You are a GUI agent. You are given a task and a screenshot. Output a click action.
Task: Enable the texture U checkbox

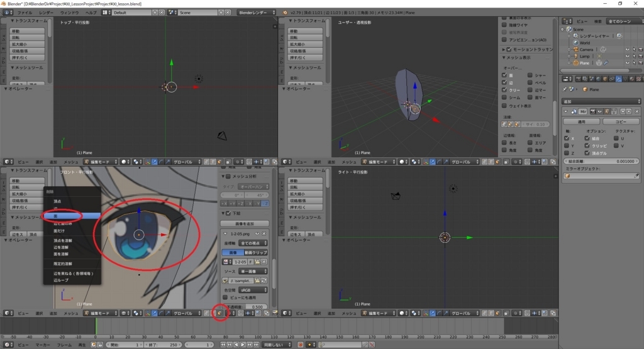pos(616,138)
